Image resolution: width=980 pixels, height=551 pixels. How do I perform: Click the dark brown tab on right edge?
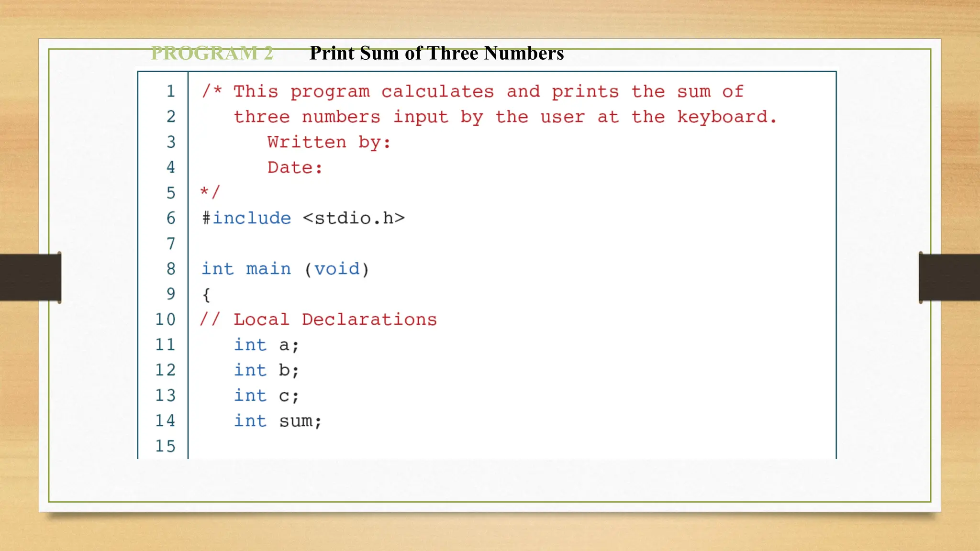point(949,277)
